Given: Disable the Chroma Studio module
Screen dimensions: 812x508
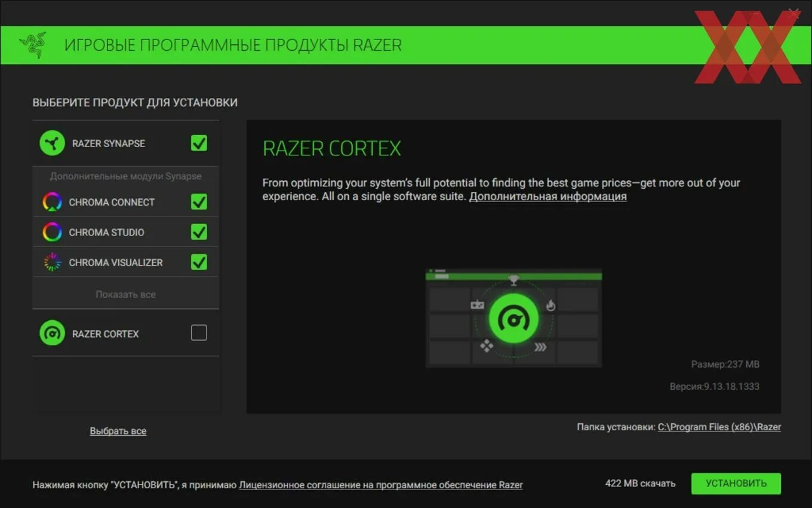Looking at the screenshot, I should pos(199,232).
